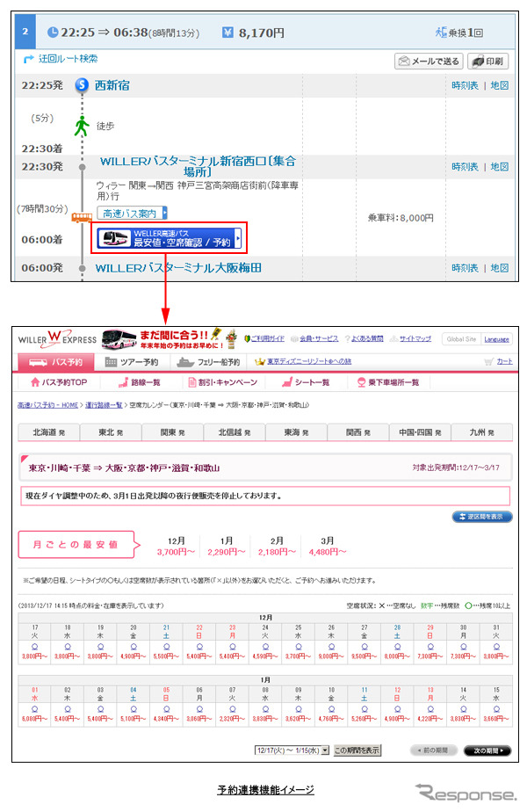Select the 東海 発 region tab

point(296,431)
